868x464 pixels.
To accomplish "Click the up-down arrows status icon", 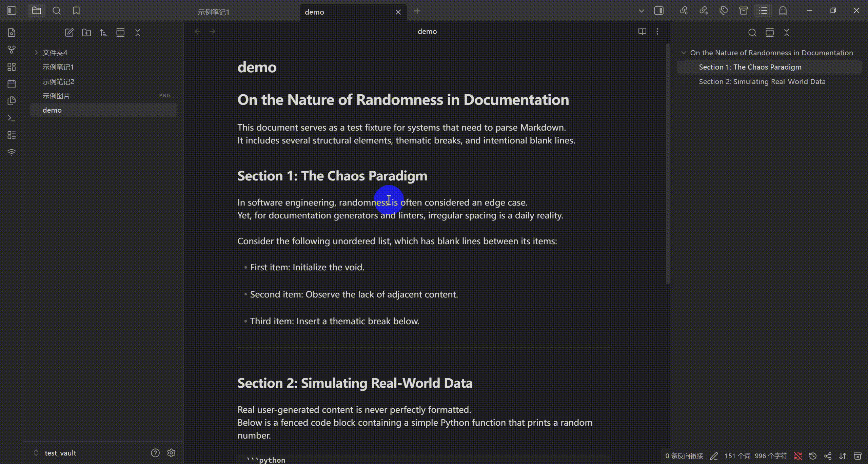I will pyautogui.click(x=843, y=456).
